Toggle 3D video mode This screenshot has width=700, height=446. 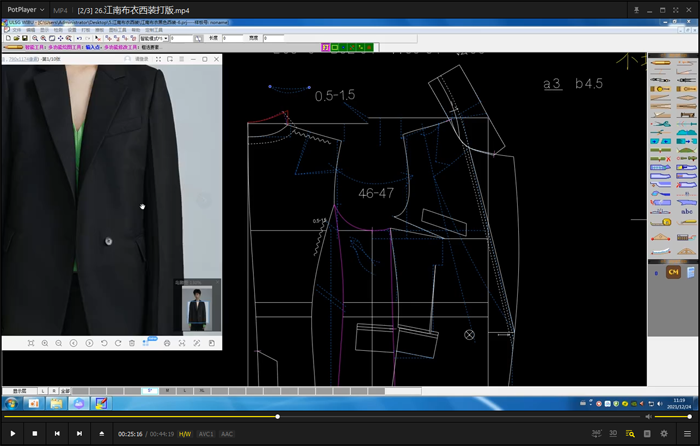[613, 433]
